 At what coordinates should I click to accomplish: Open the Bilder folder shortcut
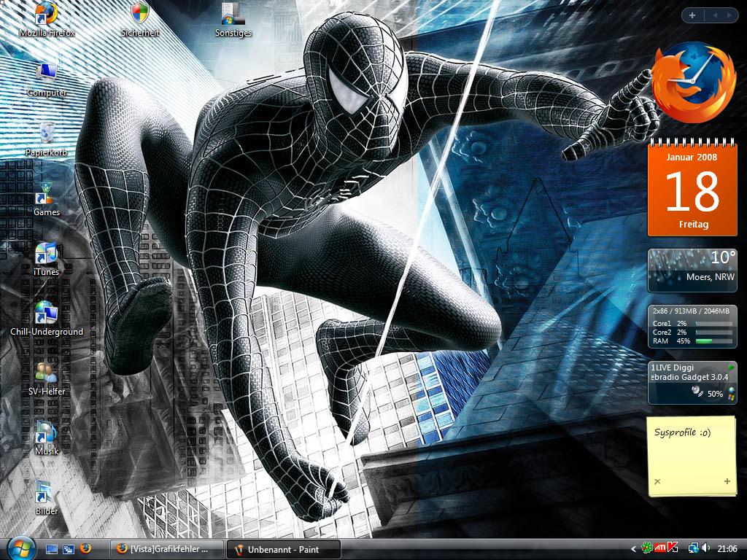47,499
